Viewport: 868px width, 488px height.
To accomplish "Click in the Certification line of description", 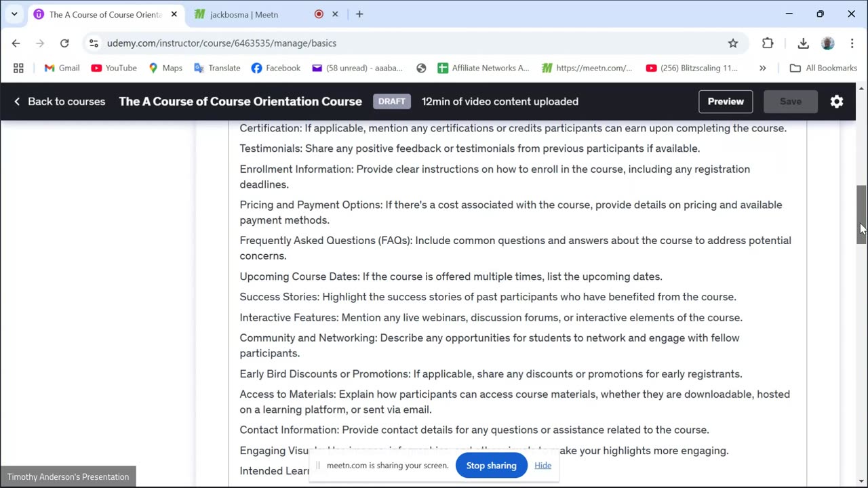I will 513,128.
